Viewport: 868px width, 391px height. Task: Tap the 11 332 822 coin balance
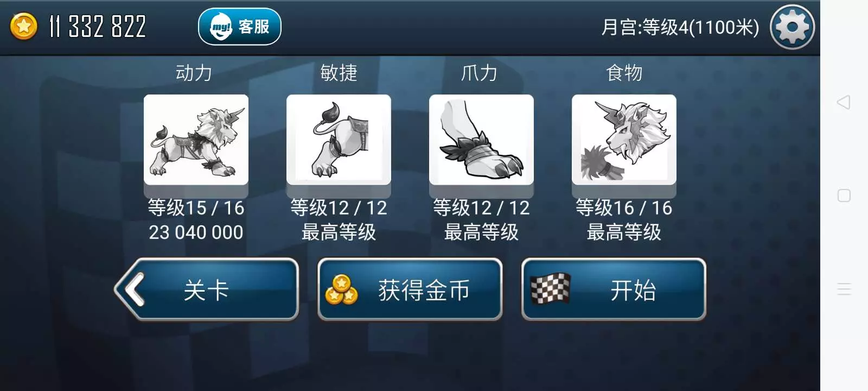(98, 27)
